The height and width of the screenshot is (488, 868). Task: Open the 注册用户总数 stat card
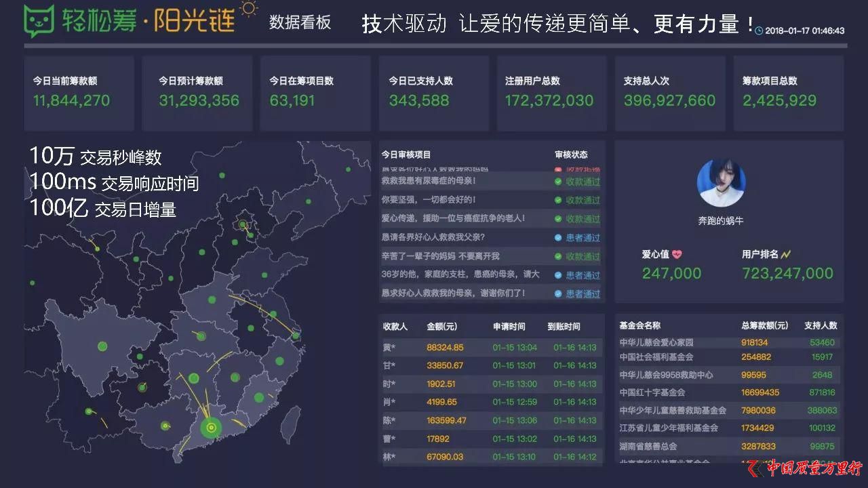[x=552, y=93]
